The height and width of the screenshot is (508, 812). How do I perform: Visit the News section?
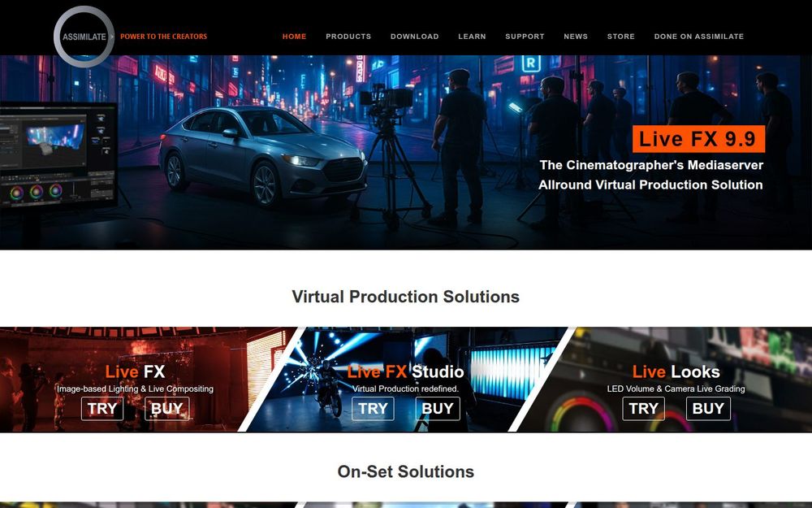(576, 37)
